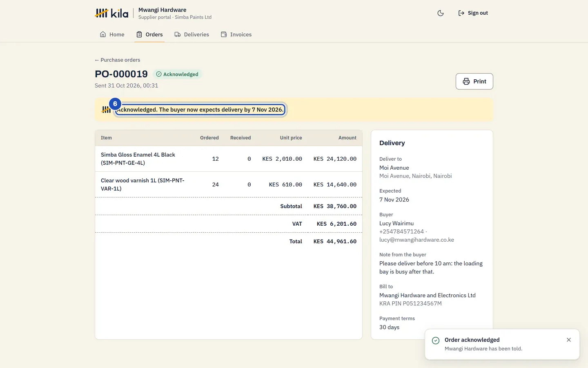
Task: Switch to the Deliveries tab
Action: (192, 34)
